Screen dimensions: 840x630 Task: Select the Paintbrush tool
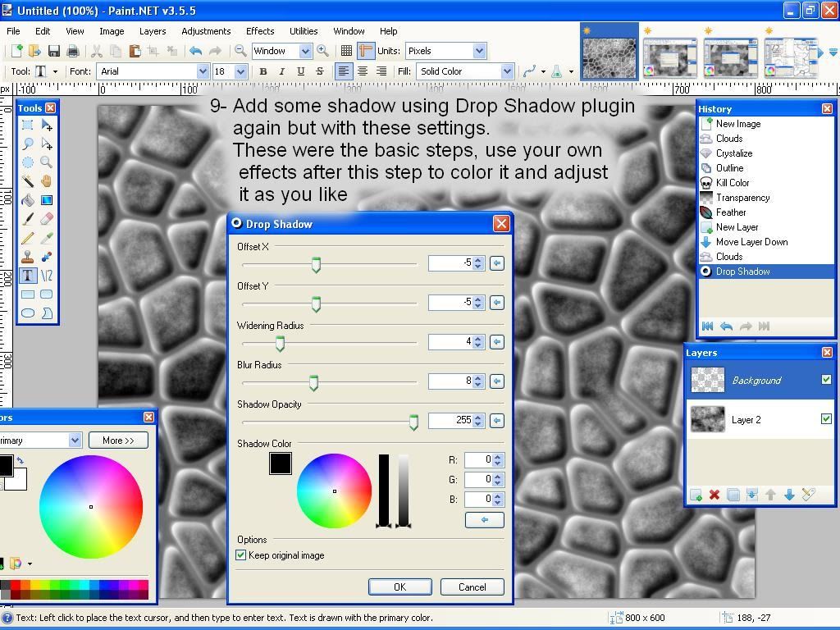coord(27,219)
